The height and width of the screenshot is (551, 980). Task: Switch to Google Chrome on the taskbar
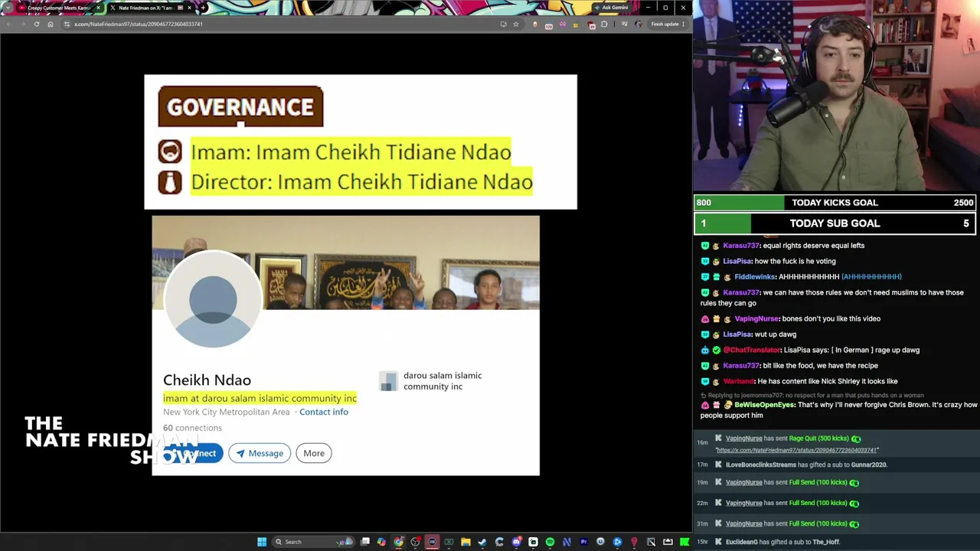398,542
